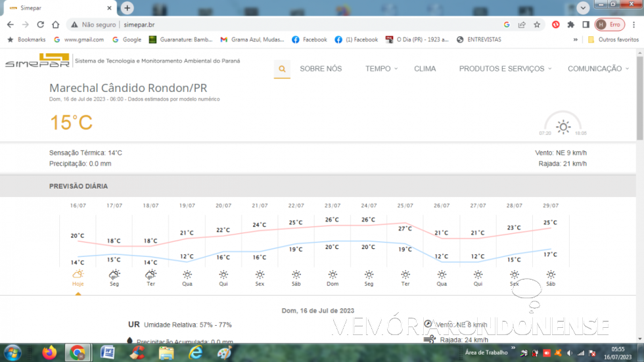Expand the COMUNICAÇÃO dropdown menu
644x362 pixels.
pos(597,69)
